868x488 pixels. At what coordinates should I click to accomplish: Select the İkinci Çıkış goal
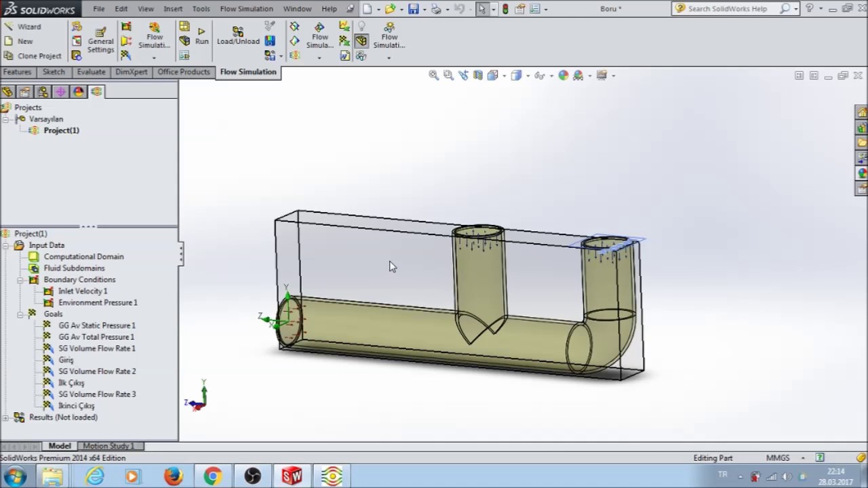[76, 406]
